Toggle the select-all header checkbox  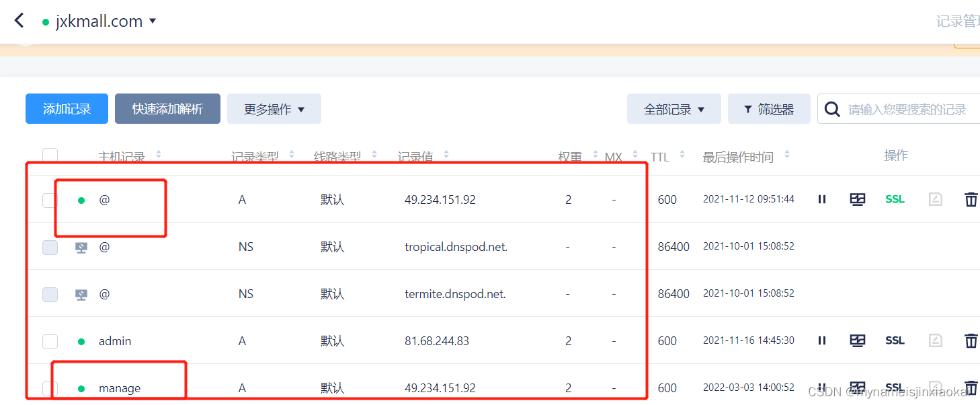tap(50, 156)
